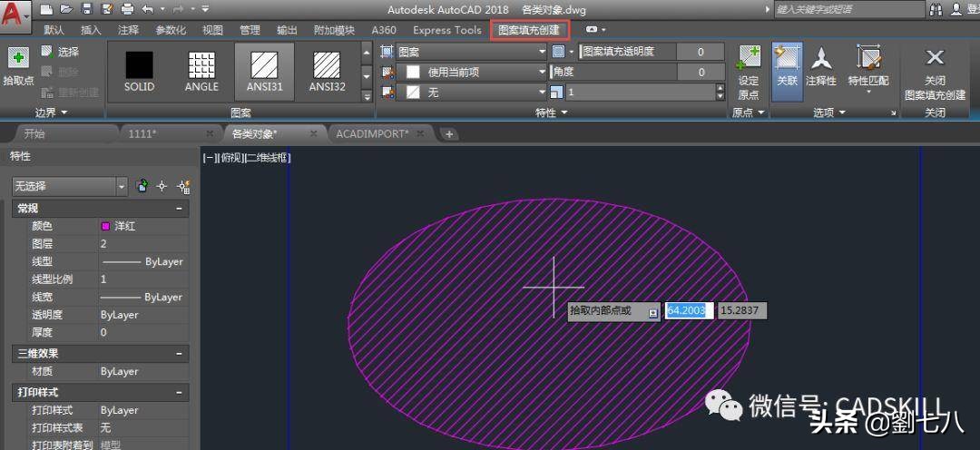Viewport: 980px width, 450px height.
Task: Click the quick select icon in properties
Action: point(183,186)
